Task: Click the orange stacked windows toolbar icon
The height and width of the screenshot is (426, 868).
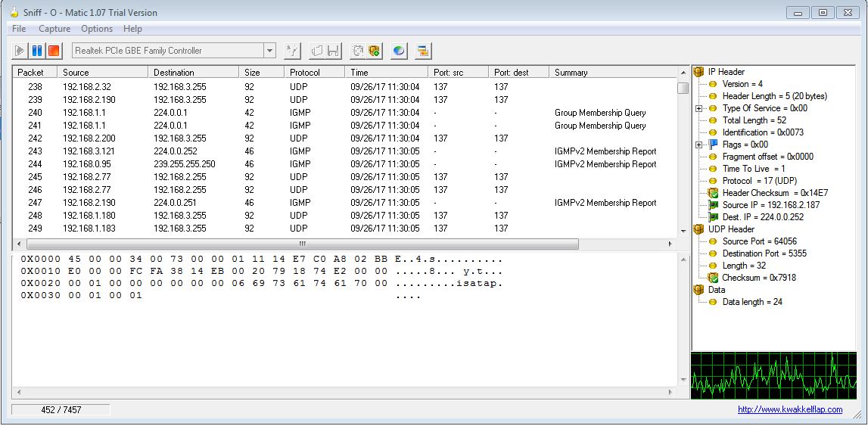Action: pyautogui.click(x=423, y=51)
